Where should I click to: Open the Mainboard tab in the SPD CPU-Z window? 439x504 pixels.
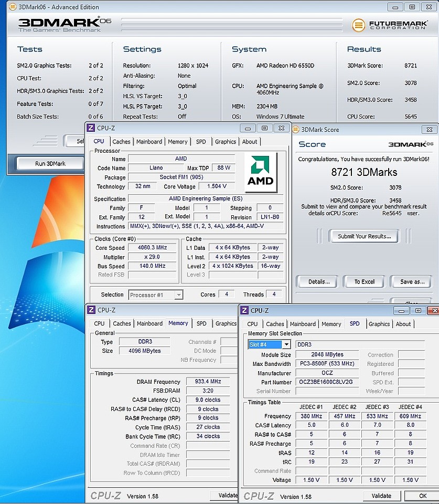(303, 324)
